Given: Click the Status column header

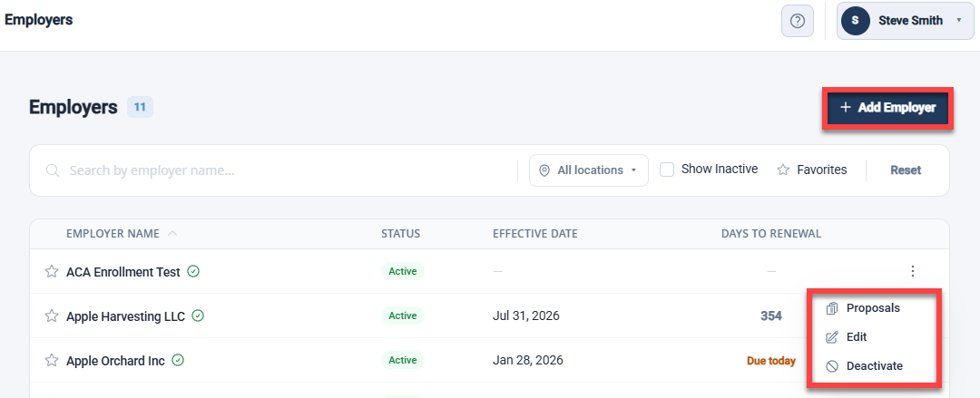Looking at the screenshot, I should tap(401, 234).
